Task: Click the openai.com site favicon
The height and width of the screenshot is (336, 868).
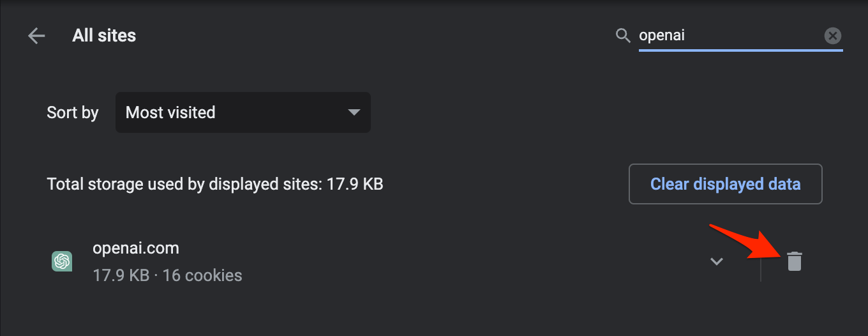Action: 62,261
